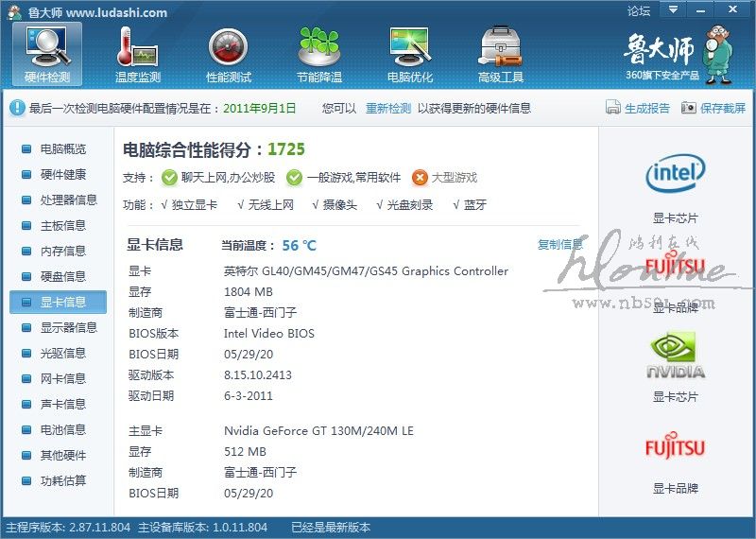
Task: Click green check beside 聊天上网,办公炒股
Action: pyautogui.click(x=169, y=178)
